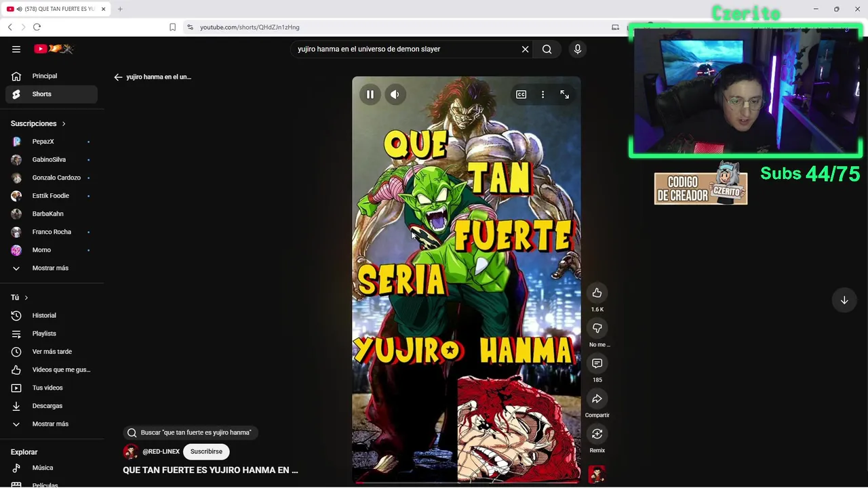The height and width of the screenshot is (488, 868).
Task: Open @RED-LINEX channel avatar
Action: [x=131, y=451]
